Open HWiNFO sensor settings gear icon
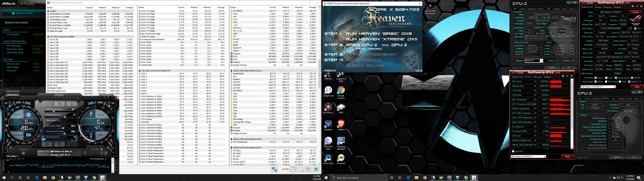This screenshot has height=181, width=644. pyautogui.click(x=308, y=169)
